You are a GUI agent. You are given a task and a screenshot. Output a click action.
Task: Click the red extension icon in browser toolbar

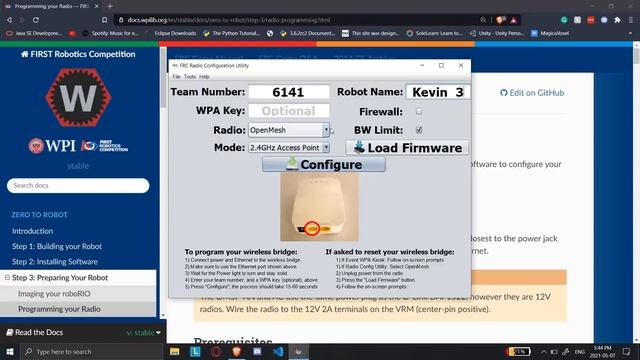(x=591, y=20)
